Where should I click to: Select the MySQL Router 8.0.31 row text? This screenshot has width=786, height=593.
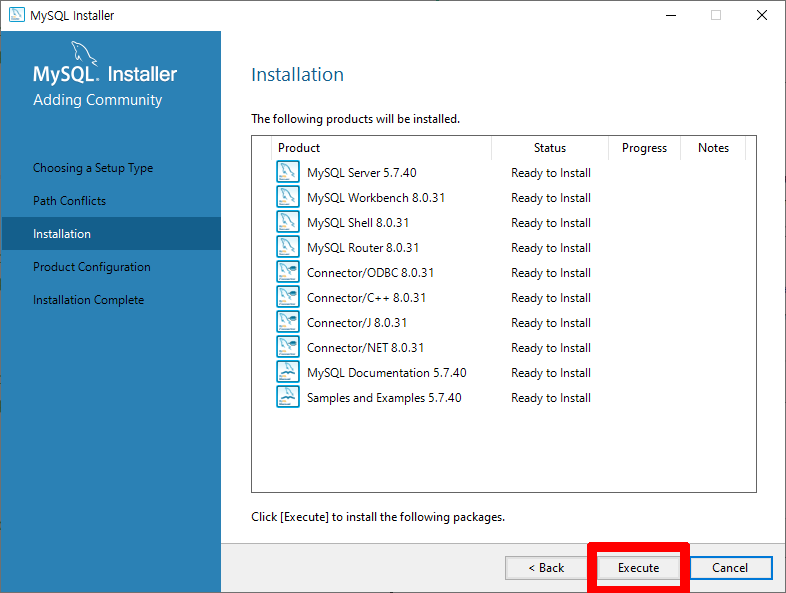(x=363, y=248)
